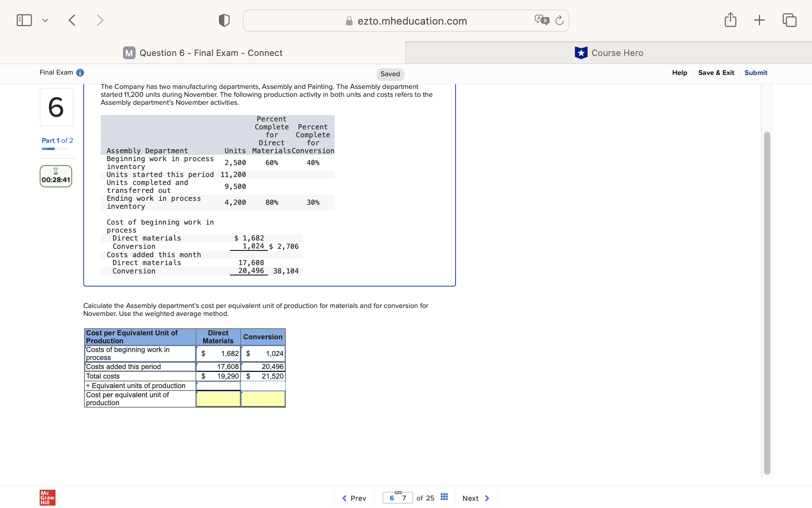Click the Submit link
This screenshot has height=508, width=812.
pos(755,73)
